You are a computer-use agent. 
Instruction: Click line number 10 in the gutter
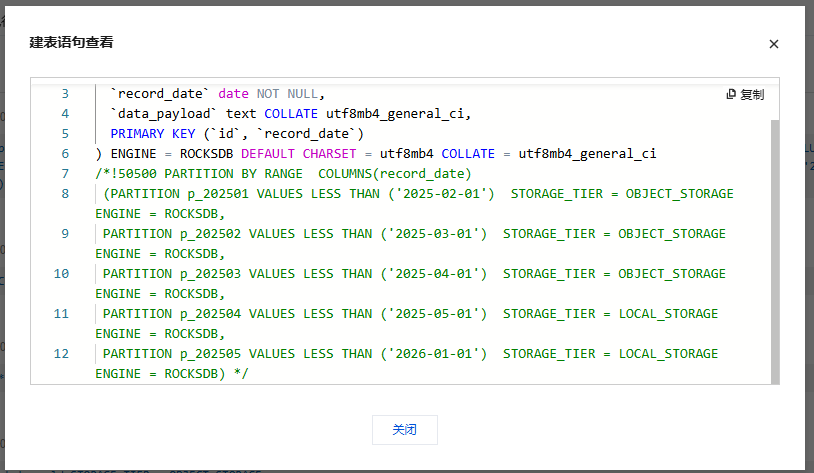coord(61,274)
